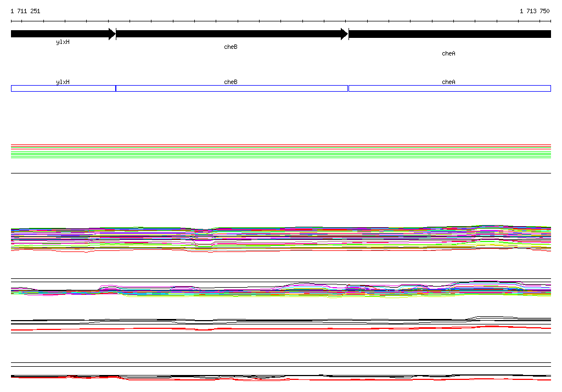Click the start coordinate 1 711 251
The width and height of the screenshot is (562, 392).
click(x=25, y=11)
